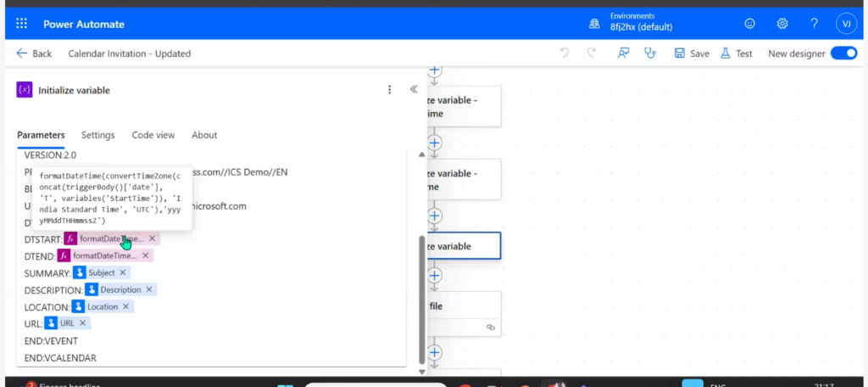Remove the Description token
Image resolution: width=868 pixels, height=387 pixels.
(x=149, y=289)
